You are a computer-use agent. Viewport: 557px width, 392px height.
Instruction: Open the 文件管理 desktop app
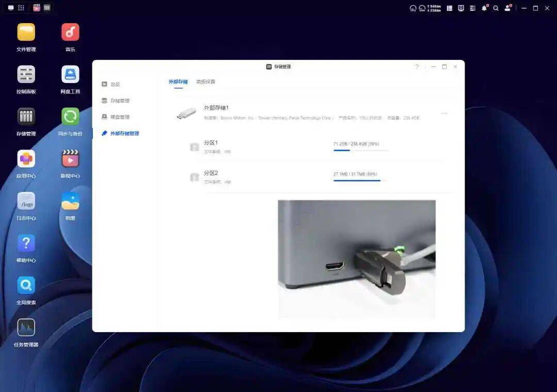tap(26, 32)
